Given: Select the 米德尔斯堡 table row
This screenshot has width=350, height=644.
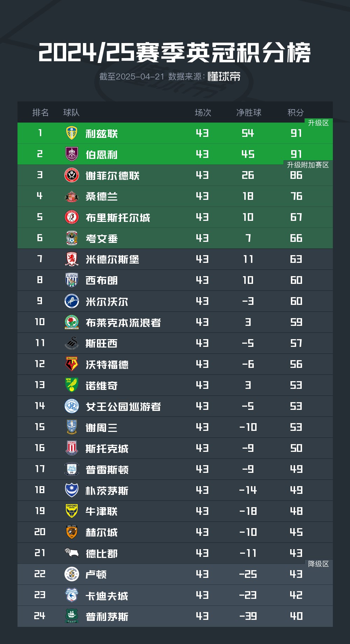Looking at the screenshot, I should coord(175,259).
